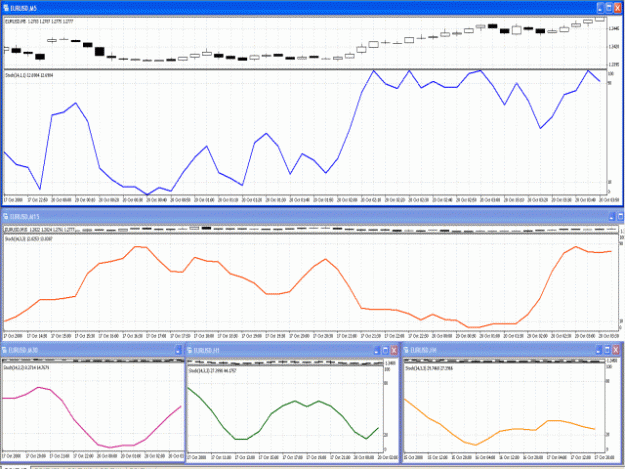This screenshot has width=625, height=469.
Task: Click the Stoch indicator label in H1 chart
Action: point(212,371)
